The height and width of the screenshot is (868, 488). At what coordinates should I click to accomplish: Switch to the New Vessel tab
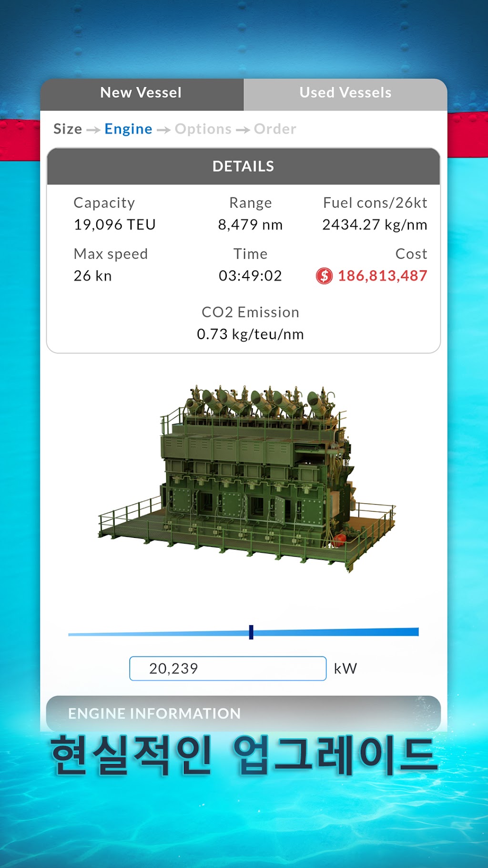point(142,94)
